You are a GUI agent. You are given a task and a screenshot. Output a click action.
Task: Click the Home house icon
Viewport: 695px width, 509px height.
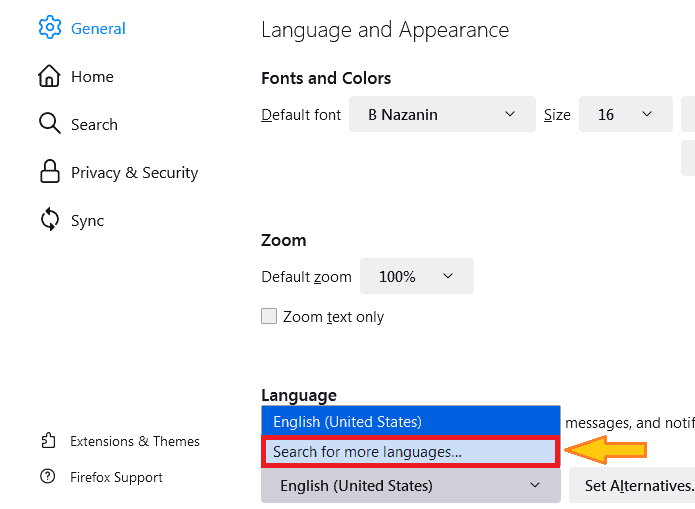(49, 76)
